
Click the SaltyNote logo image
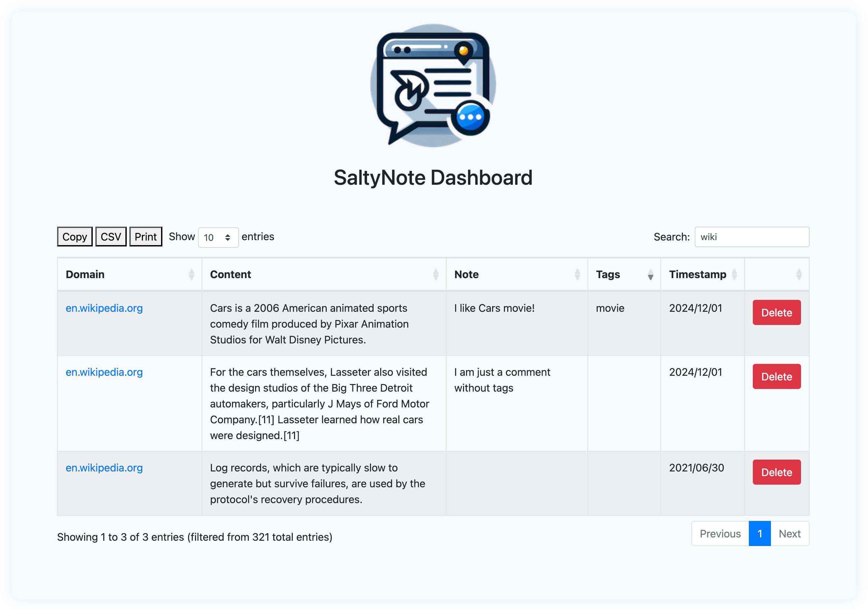433,85
